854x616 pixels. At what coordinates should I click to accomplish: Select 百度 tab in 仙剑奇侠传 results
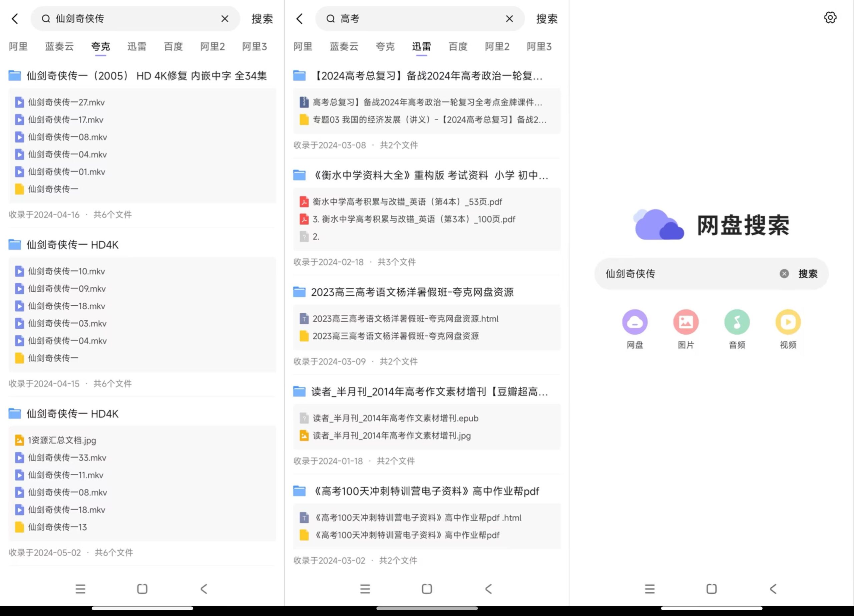tap(173, 47)
